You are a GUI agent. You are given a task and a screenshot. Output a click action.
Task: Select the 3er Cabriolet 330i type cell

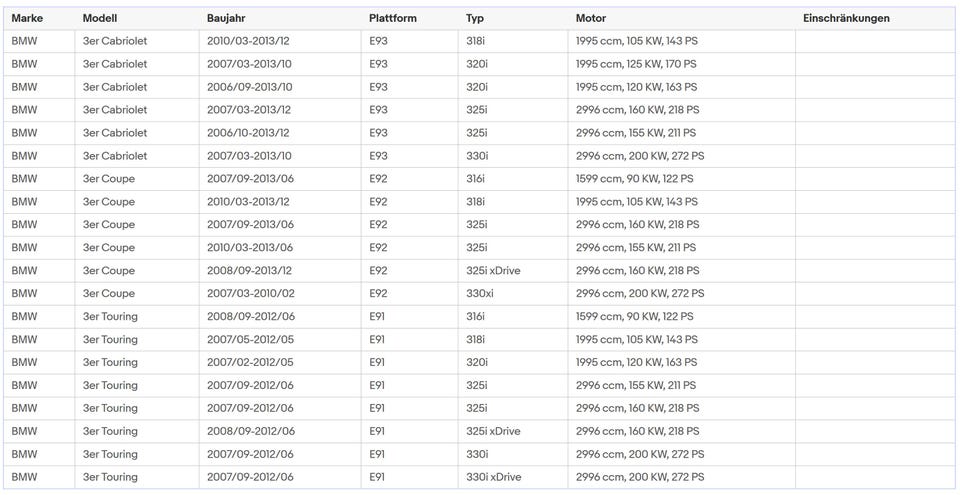513,156
